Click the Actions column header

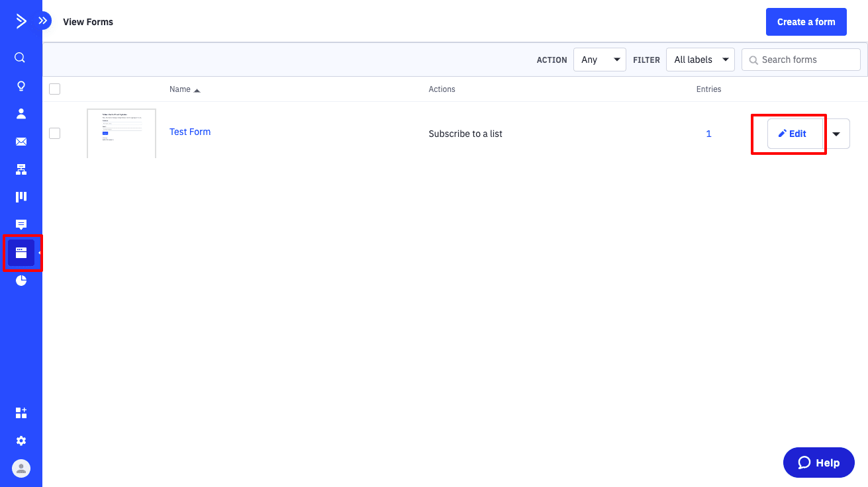(x=442, y=89)
